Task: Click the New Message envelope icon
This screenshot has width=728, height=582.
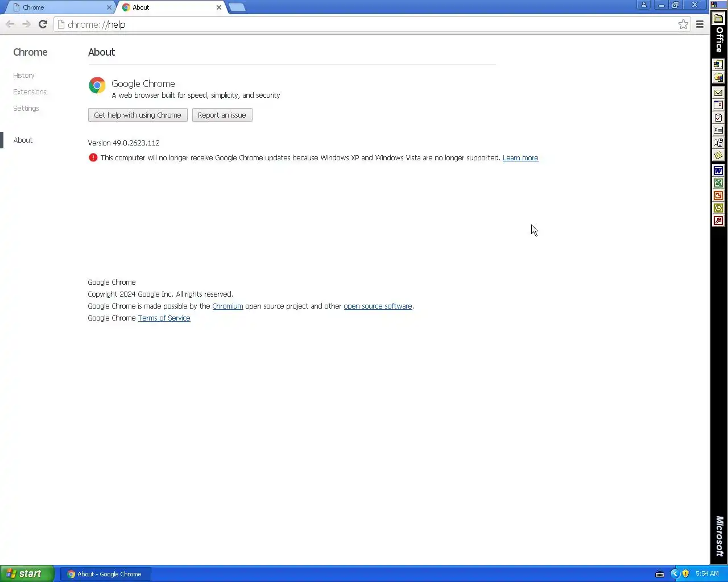Action: click(x=718, y=93)
